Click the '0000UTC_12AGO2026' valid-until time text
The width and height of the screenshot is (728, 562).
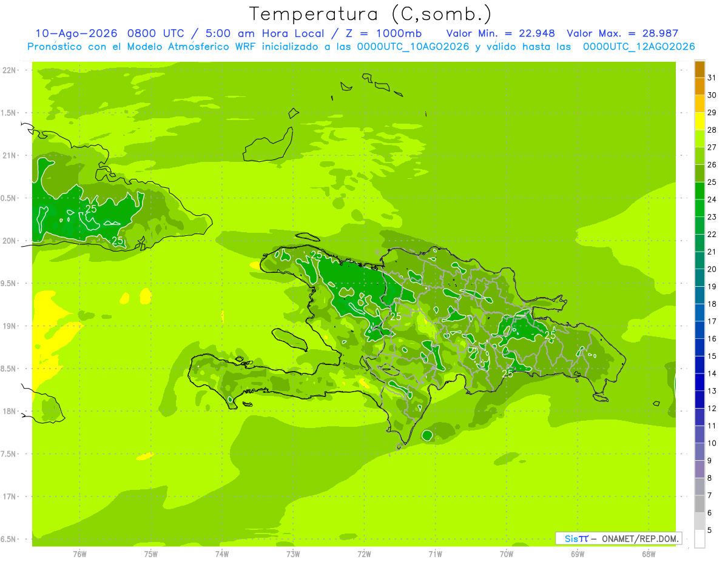point(639,47)
